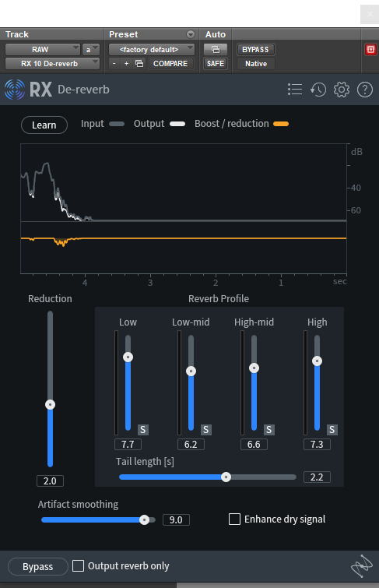Solo the Low band
The height and width of the screenshot is (588, 379).
(143, 430)
